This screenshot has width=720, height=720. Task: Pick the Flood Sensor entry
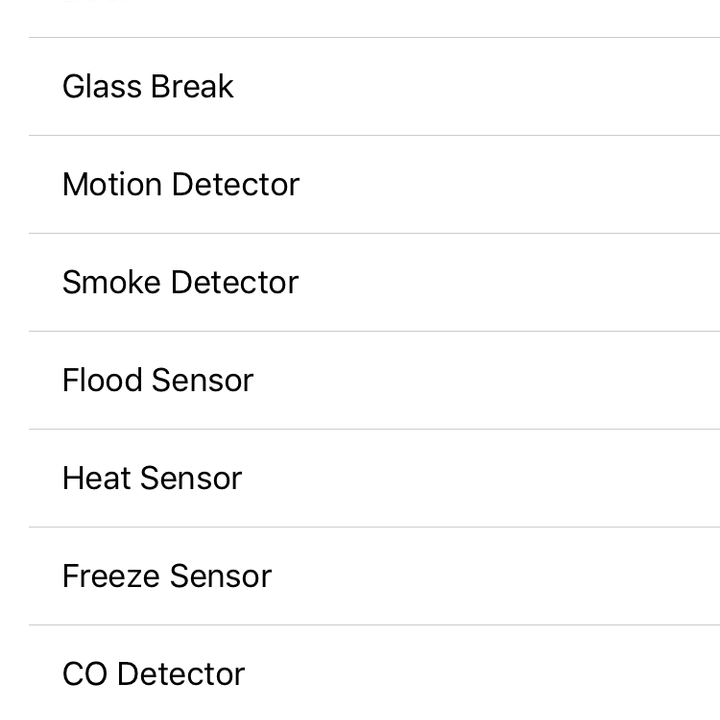tap(360, 380)
